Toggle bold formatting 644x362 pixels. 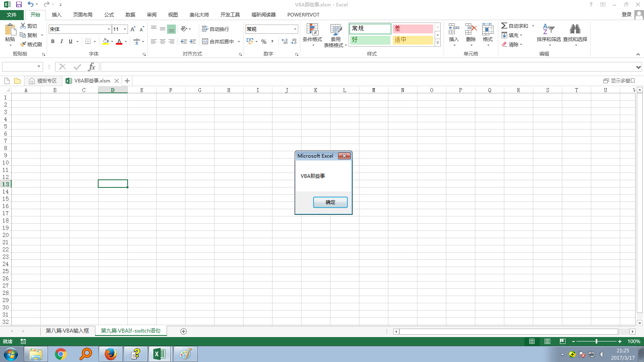tap(53, 41)
